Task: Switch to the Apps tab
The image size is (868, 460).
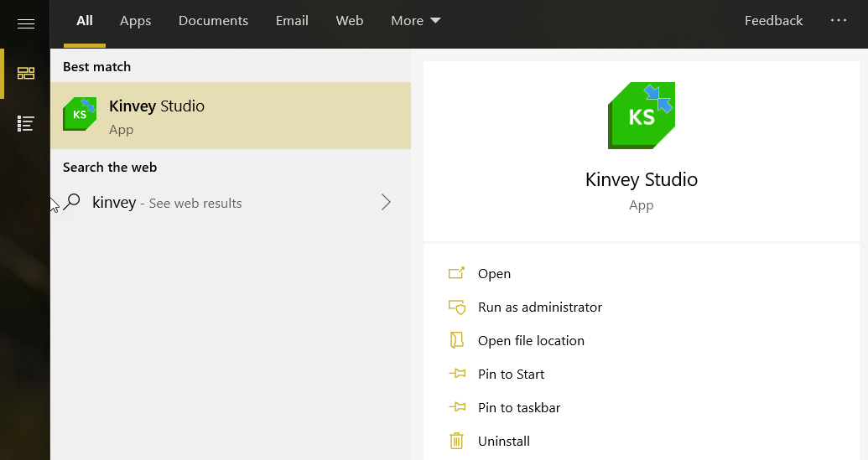Action: click(136, 21)
